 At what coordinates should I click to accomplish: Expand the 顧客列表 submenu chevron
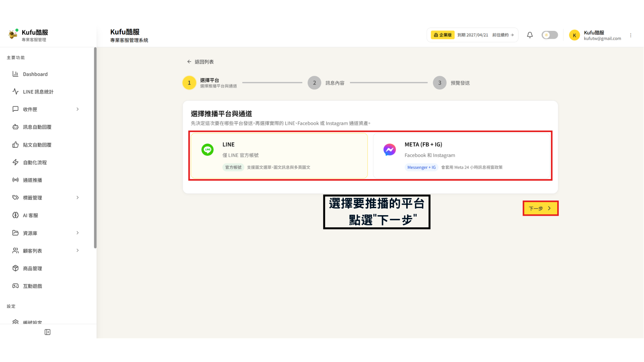tap(77, 250)
